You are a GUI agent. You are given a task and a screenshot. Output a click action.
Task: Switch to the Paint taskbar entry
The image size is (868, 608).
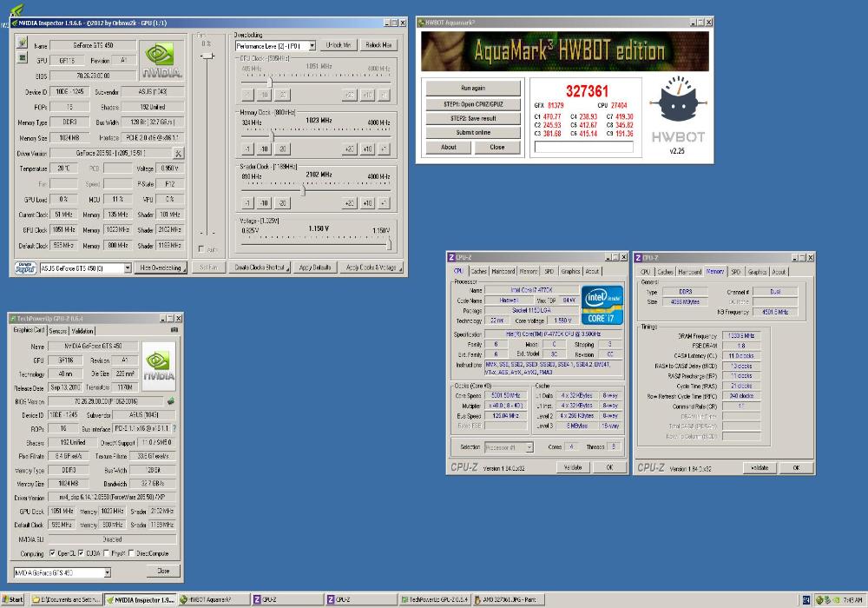pos(508,599)
